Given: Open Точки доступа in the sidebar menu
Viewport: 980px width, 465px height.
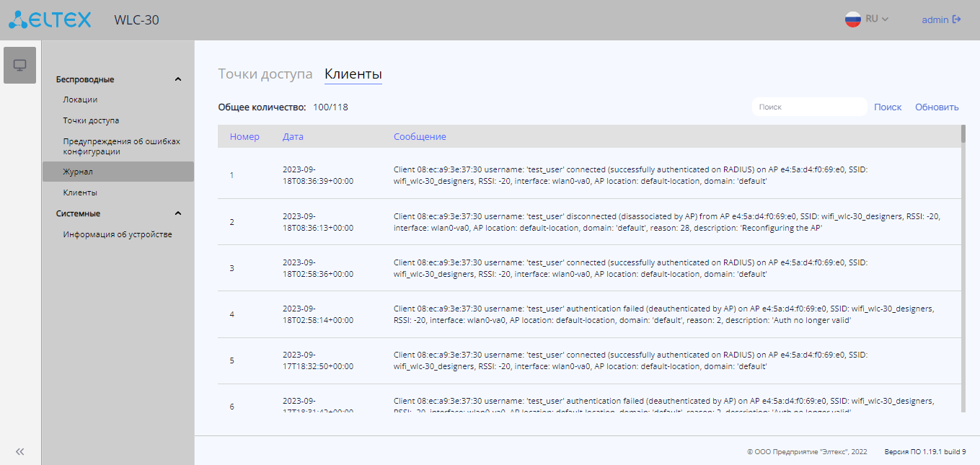Looking at the screenshot, I should [x=91, y=120].
